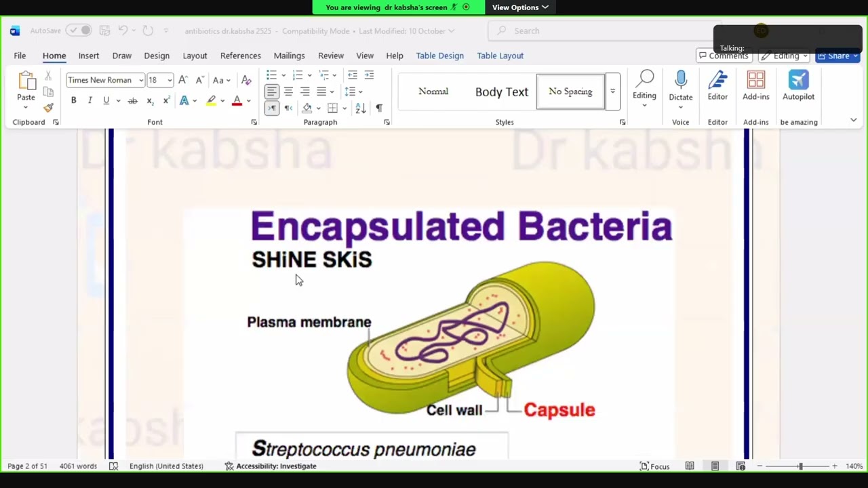The image size is (868, 488).
Task: Toggle show paragraph marks pilcrow
Action: point(379,108)
